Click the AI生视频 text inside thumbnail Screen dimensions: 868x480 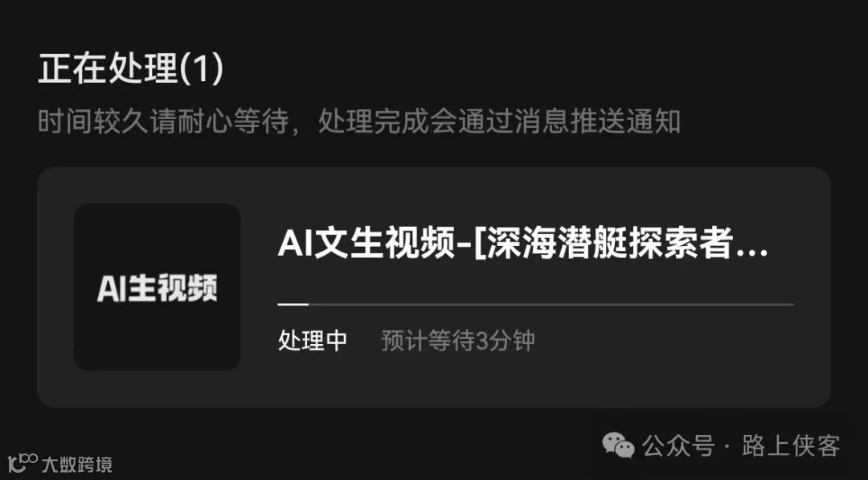click(x=158, y=289)
